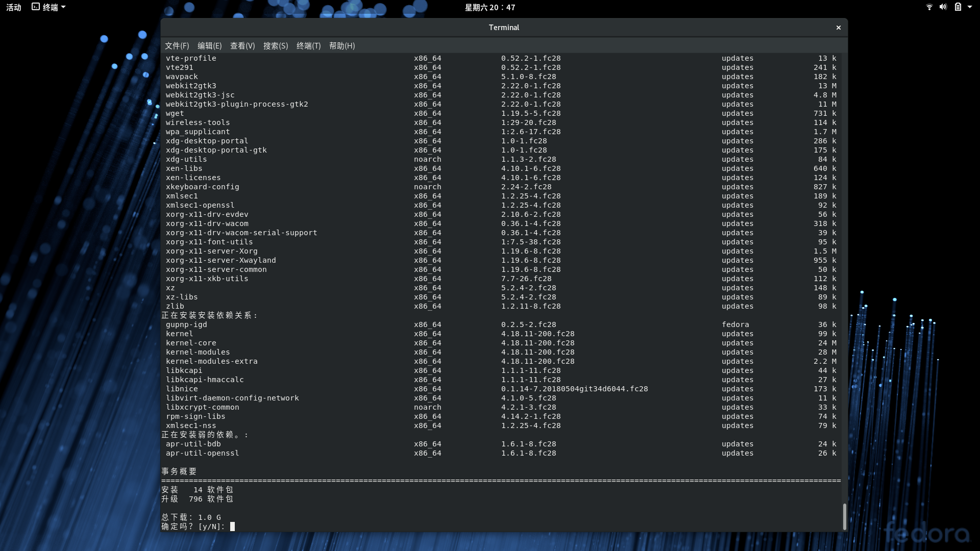The height and width of the screenshot is (551, 980).
Task: Click the cursor at the y/N prompt
Action: (233, 527)
